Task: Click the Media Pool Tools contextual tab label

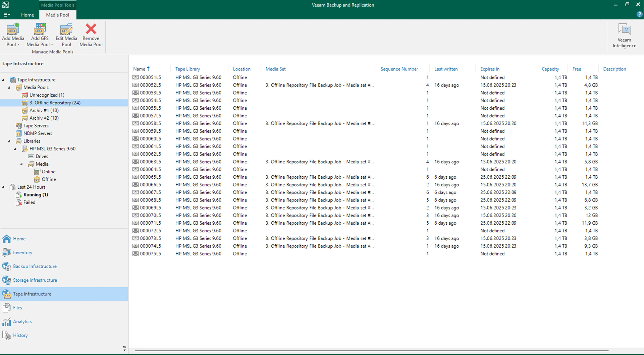Action: point(58,5)
